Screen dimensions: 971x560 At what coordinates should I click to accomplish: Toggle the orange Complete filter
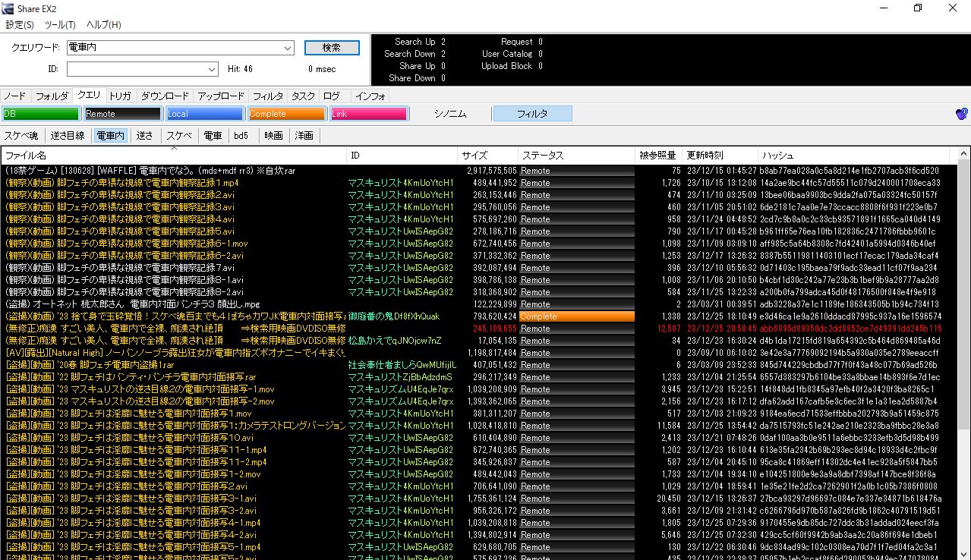click(x=287, y=114)
